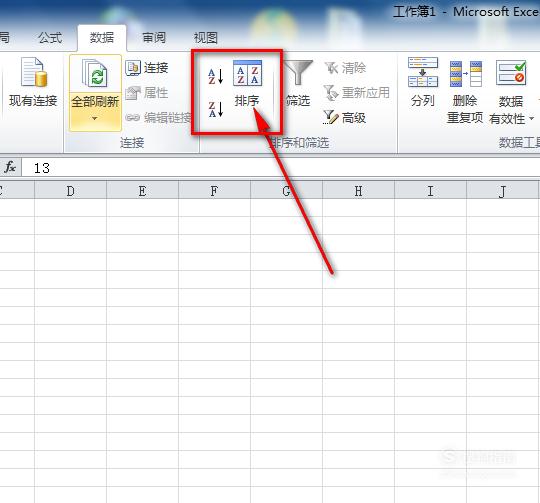Click the 清除 label text
This screenshot has height=503, width=540.
[x=354, y=68]
